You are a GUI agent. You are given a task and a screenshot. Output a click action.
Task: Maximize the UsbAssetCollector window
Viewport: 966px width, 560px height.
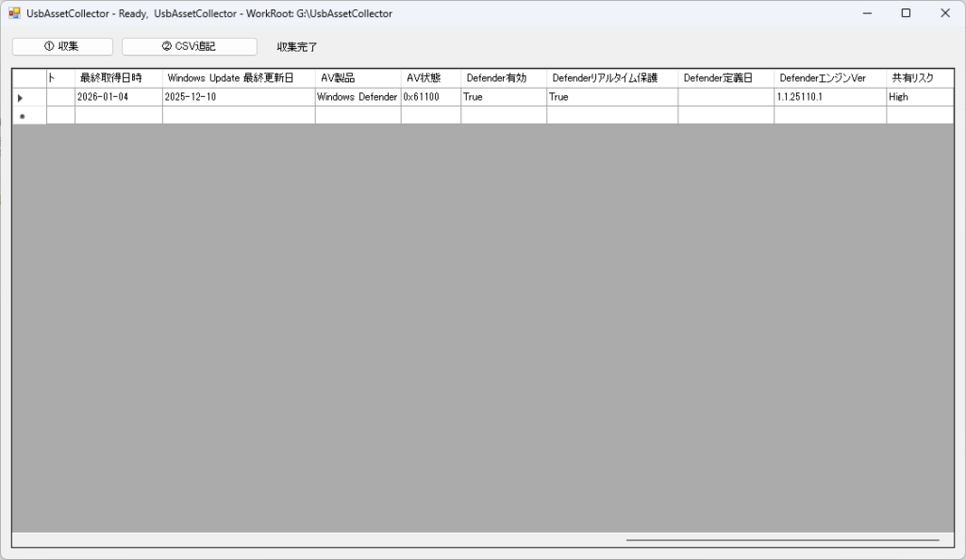pos(906,13)
